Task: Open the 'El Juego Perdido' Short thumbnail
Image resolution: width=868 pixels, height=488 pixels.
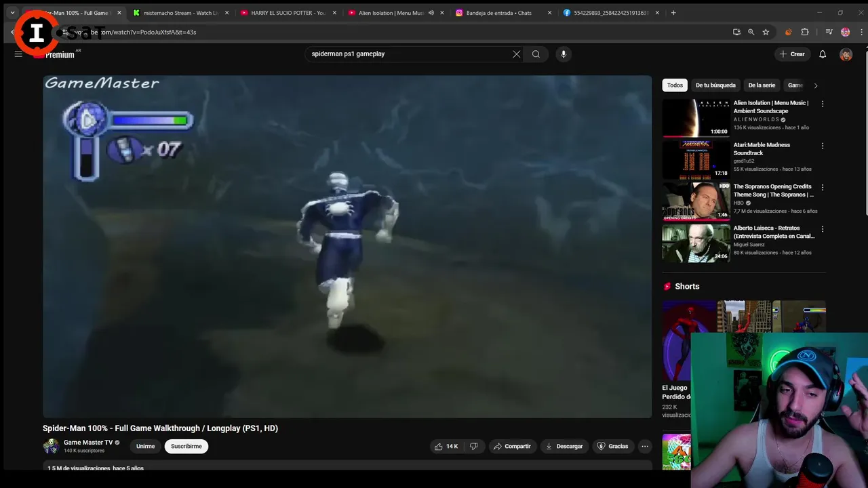Action: 688,341
